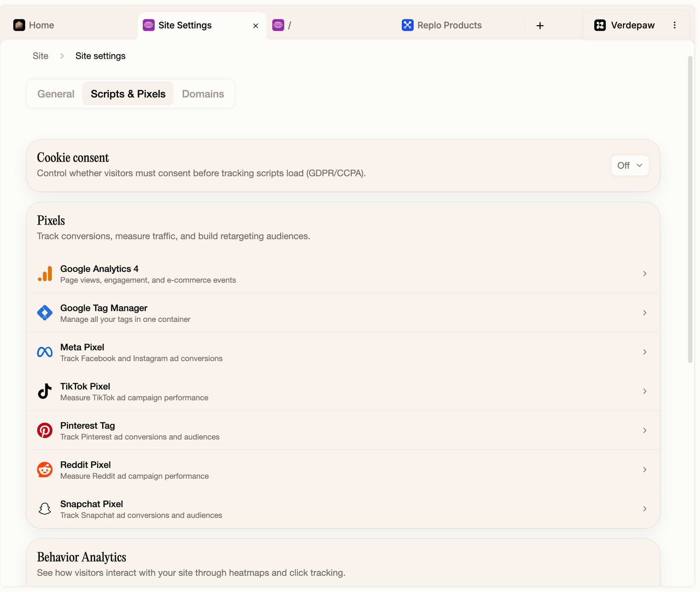Click the Home tab app icon
This screenshot has width=700, height=592.
point(19,25)
